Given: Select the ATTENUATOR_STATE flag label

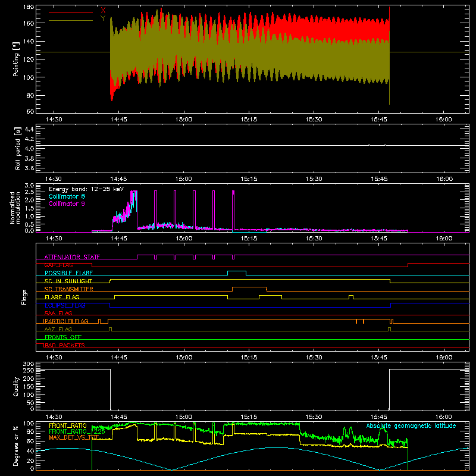Looking at the screenshot, I should [72, 257].
